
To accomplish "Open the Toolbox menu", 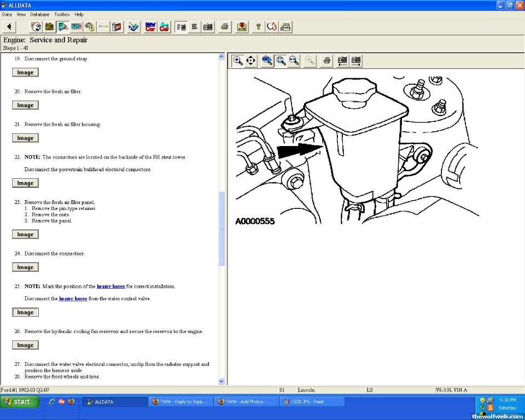I will 62,14.
